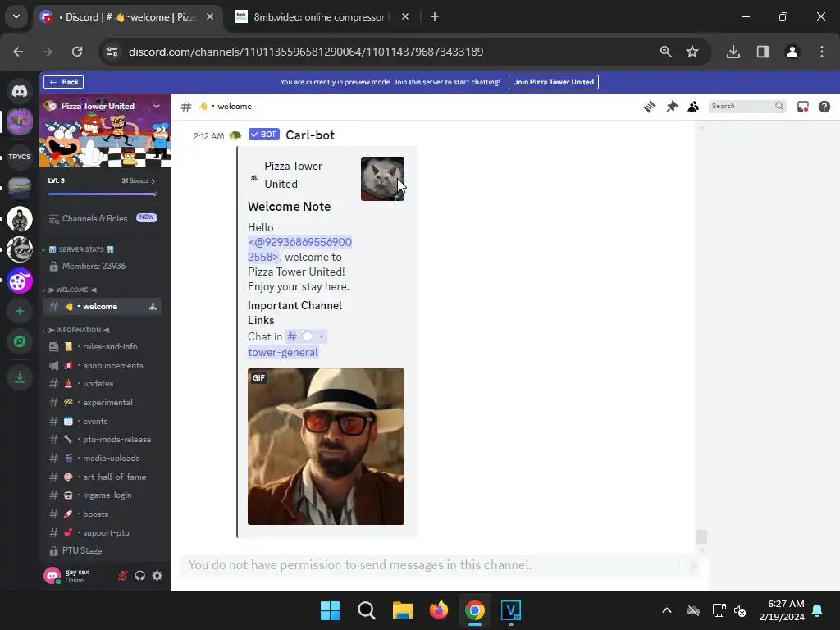840x630 pixels.
Task: Open the boosts channel
Action: 103,514
